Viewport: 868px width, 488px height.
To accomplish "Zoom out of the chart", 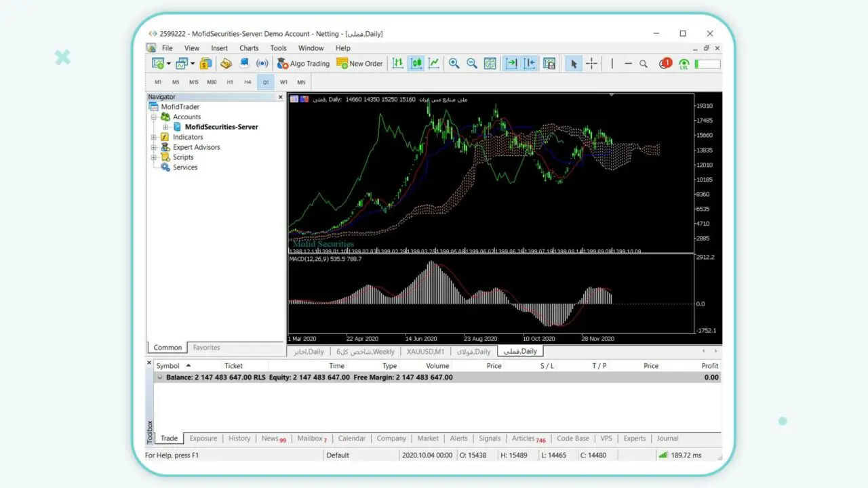I will 472,64.
